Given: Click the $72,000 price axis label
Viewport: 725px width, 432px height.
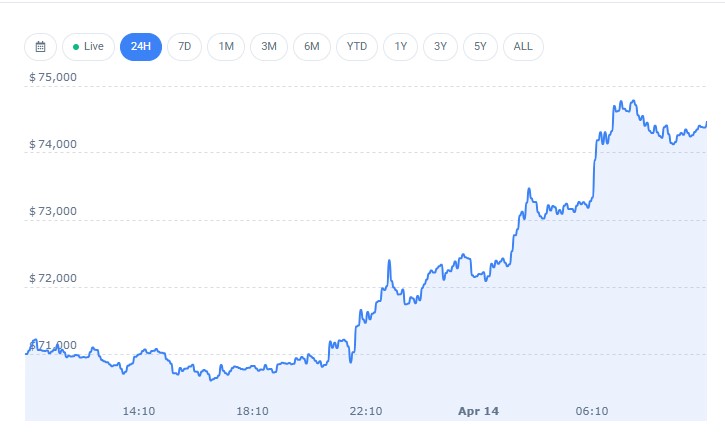Looking at the screenshot, I should point(54,277).
